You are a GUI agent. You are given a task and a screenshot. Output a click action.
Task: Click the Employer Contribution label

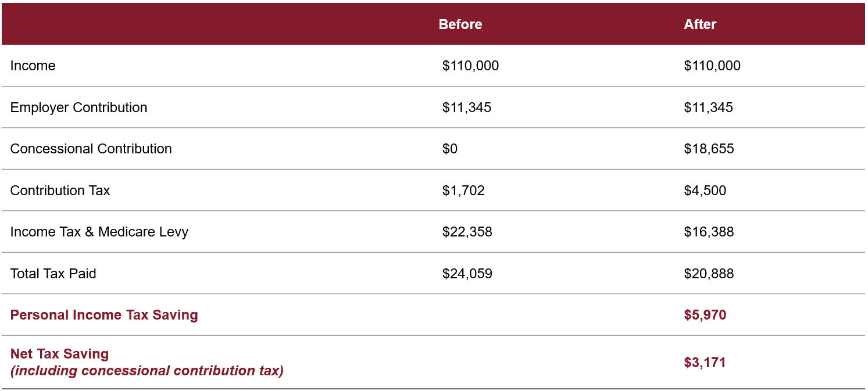point(78,107)
